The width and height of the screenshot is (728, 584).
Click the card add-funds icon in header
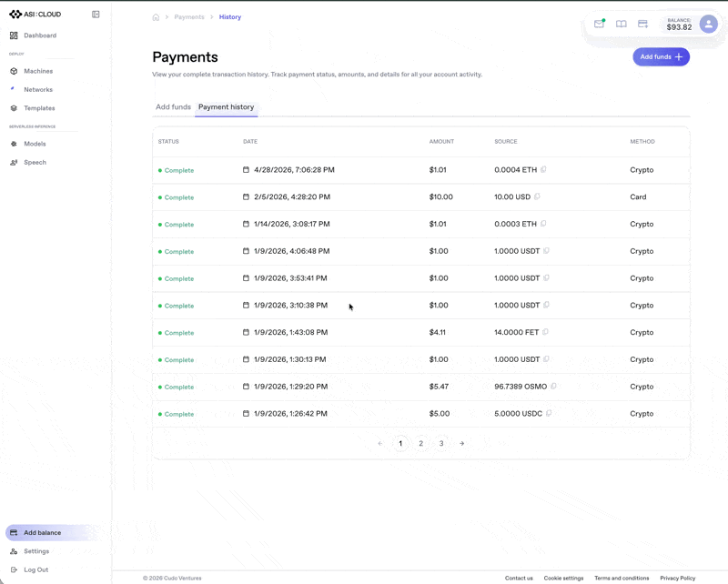click(x=643, y=24)
